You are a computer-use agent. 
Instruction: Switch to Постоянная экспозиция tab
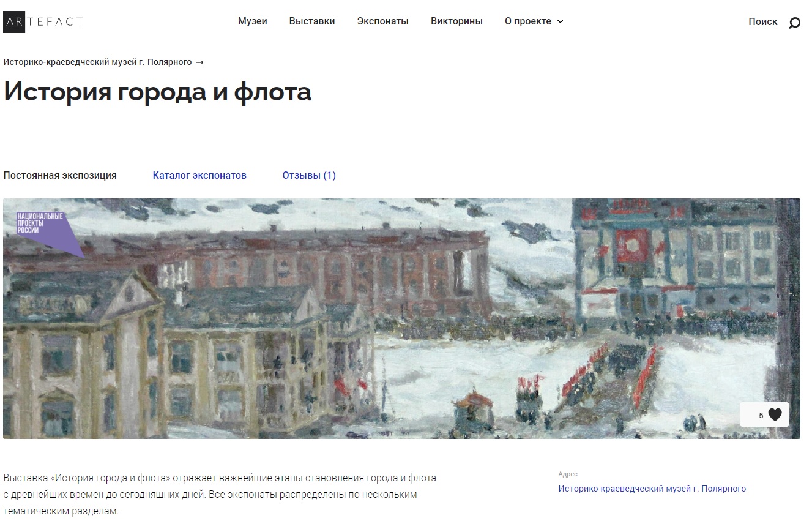click(x=60, y=176)
